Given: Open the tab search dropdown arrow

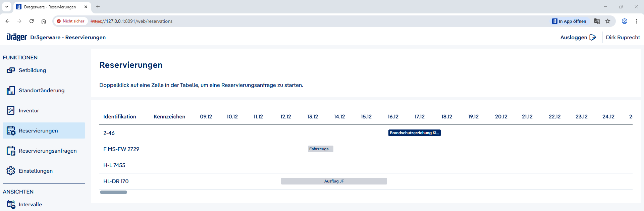Looking at the screenshot, I should [x=7, y=7].
